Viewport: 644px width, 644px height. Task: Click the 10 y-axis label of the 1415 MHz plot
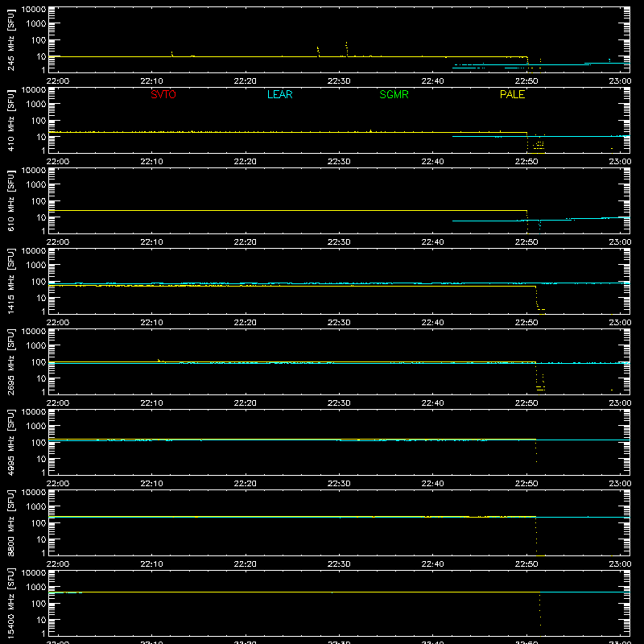pos(41,298)
